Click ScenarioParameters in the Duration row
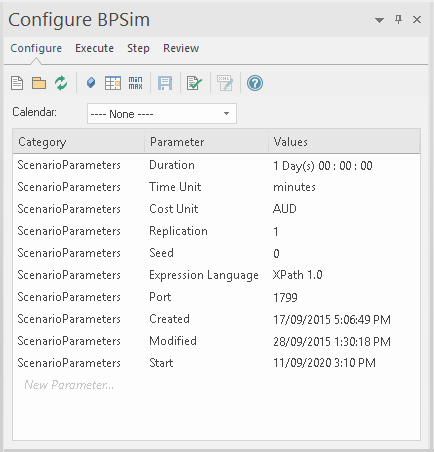434x452 pixels. pyautogui.click(x=69, y=165)
